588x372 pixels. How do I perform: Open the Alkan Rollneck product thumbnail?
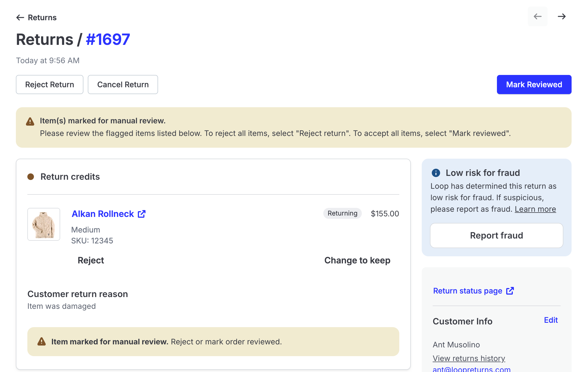(x=44, y=224)
